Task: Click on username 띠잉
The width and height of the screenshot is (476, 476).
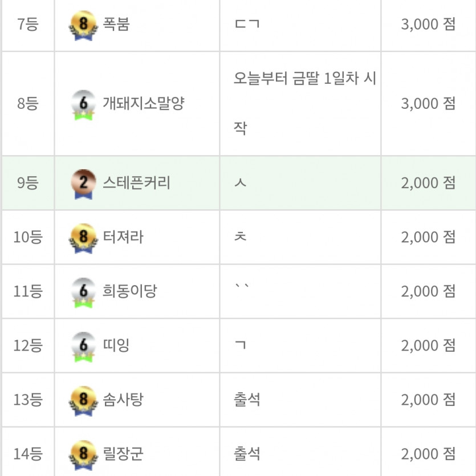Action: pos(116,346)
